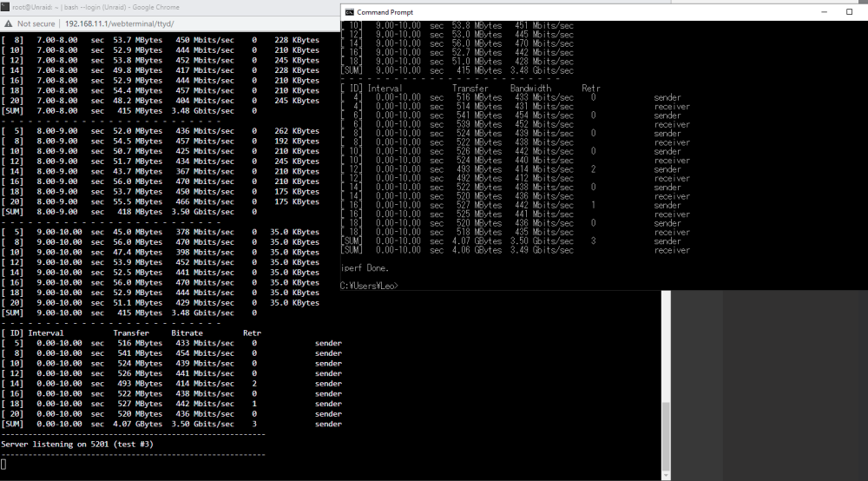
Task: Click the "Not secure" label in address bar
Action: 36,23
